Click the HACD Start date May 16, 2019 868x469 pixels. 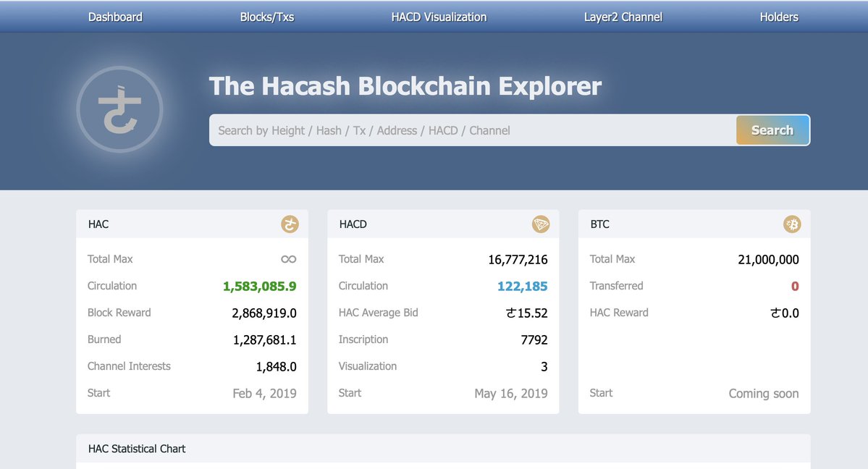[511, 394]
